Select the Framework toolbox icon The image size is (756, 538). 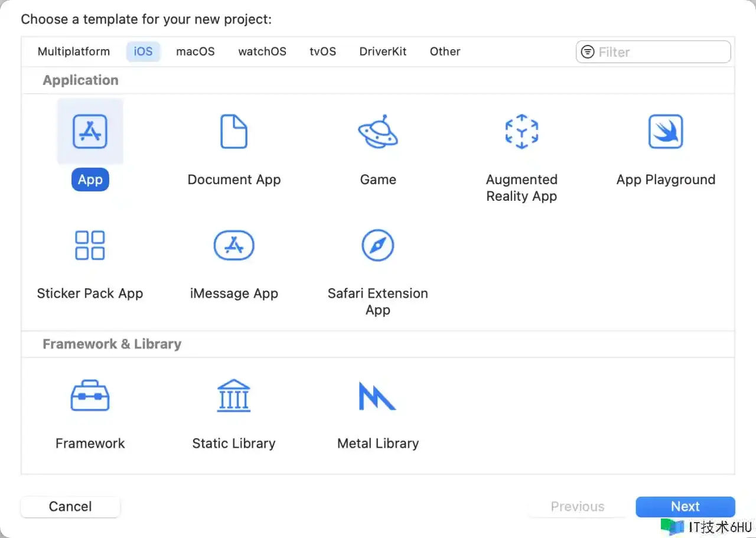tap(90, 395)
